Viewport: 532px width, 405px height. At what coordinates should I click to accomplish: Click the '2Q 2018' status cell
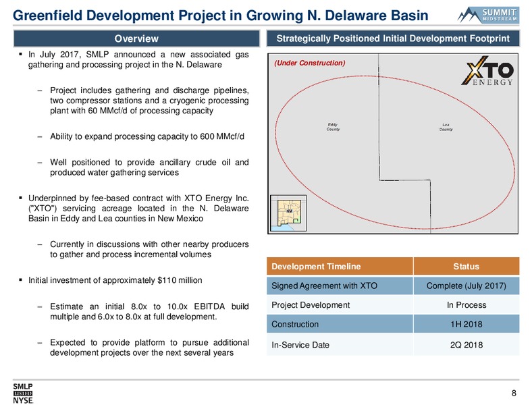pos(467,345)
